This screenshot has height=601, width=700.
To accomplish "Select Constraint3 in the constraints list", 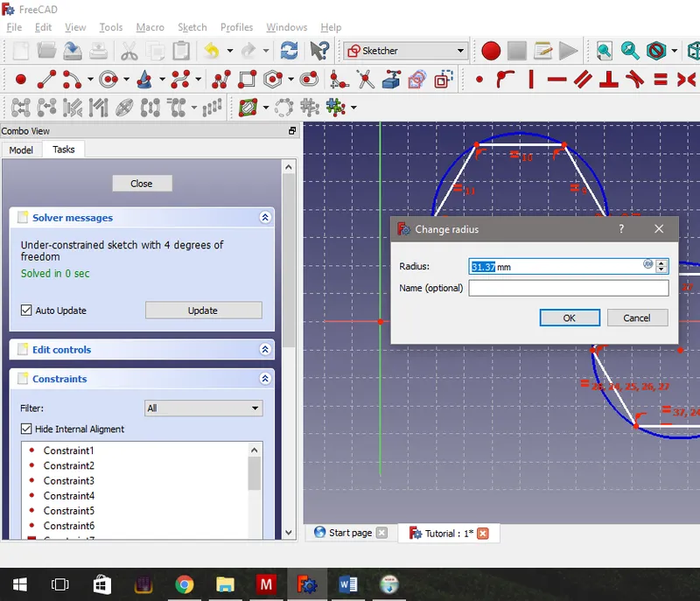I will 69,480.
